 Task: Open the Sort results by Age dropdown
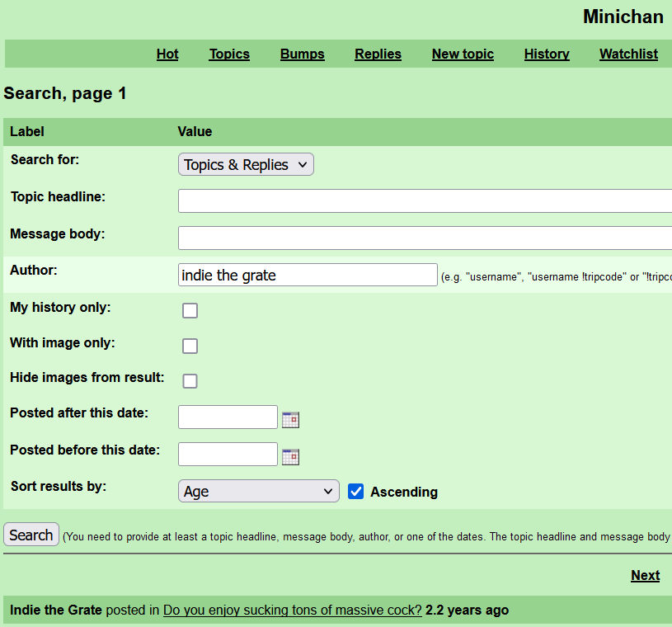[x=258, y=492]
